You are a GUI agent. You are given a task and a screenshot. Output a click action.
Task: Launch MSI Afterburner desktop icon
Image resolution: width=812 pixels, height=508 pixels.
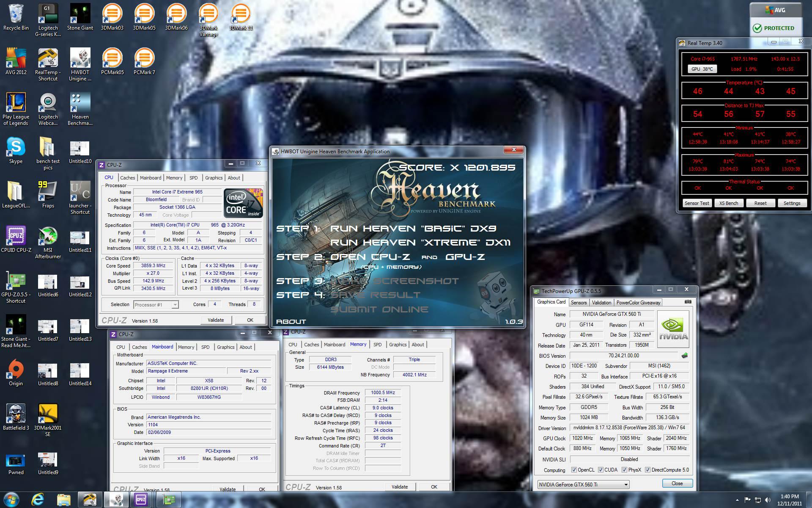[x=48, y=242]
